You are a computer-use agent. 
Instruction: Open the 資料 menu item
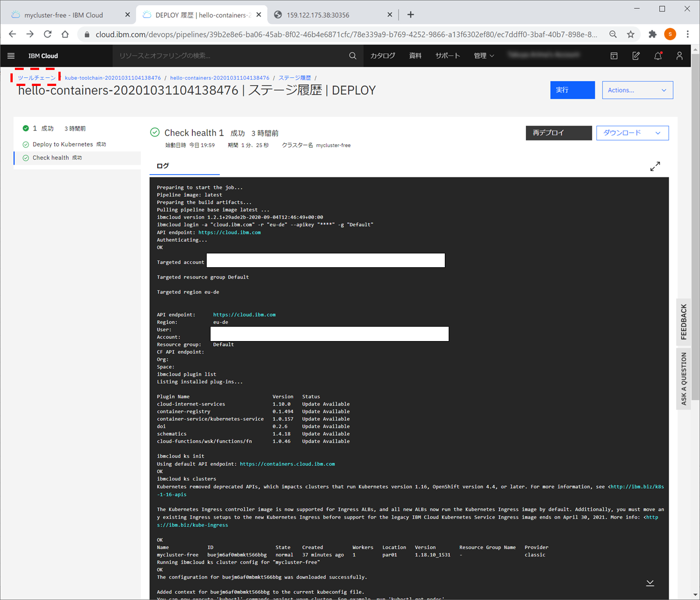[x=416, y=56]
